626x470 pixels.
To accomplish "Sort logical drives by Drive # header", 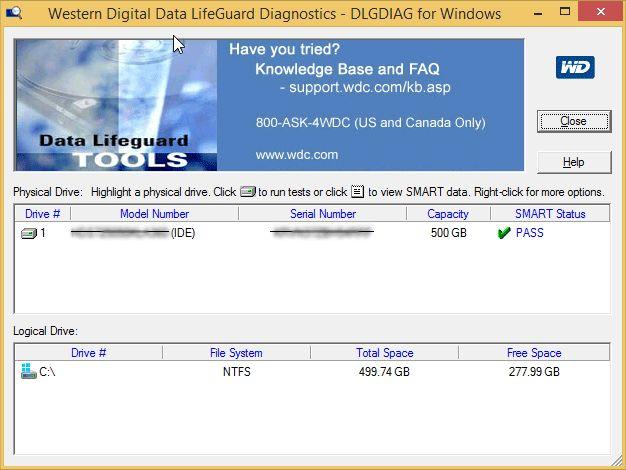I will pyautogui.click(x=89, y=353).
